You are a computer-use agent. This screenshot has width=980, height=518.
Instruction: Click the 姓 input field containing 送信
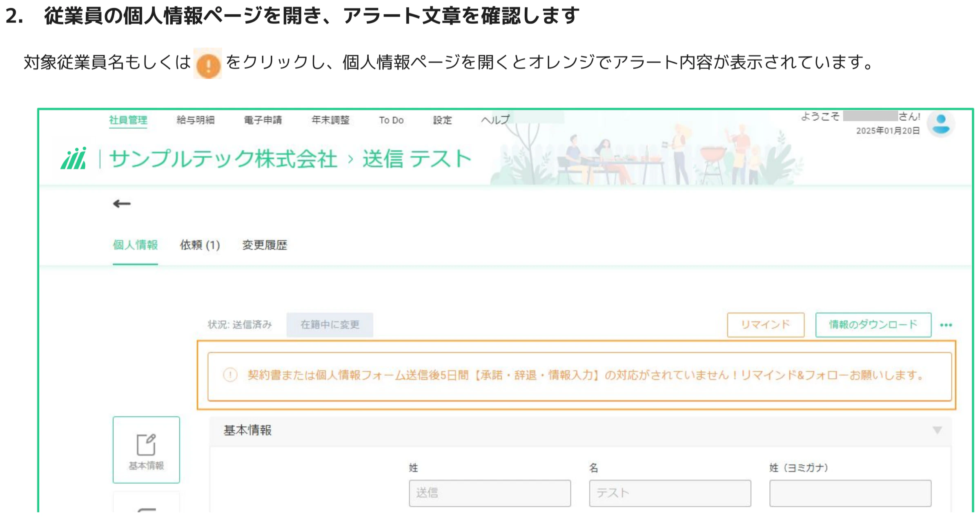tap(490, 493)
